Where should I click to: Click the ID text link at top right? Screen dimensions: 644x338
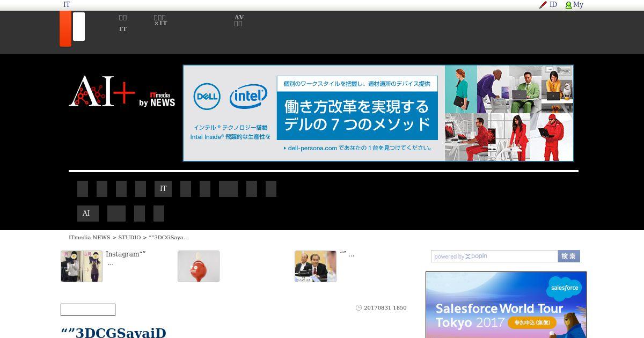click(x=553, y=5)
